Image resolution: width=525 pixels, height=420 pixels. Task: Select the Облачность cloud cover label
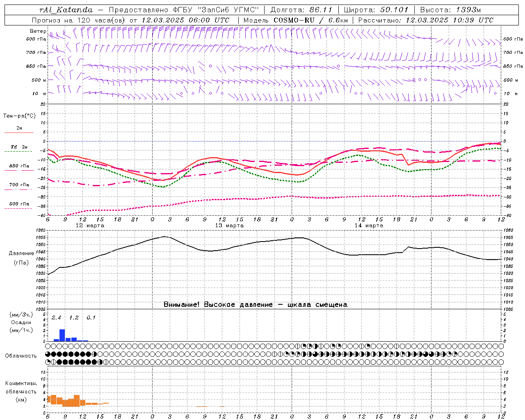[21, 356]
